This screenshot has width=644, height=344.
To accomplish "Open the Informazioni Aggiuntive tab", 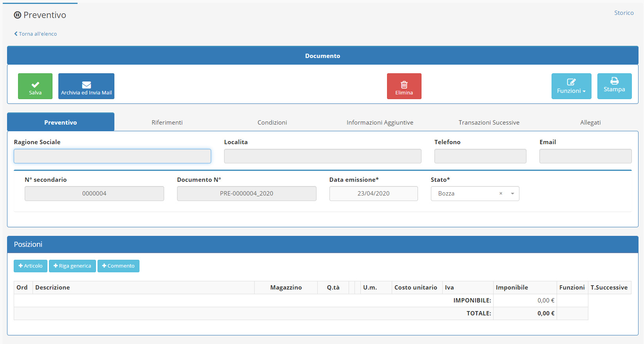I will point(380,123).
